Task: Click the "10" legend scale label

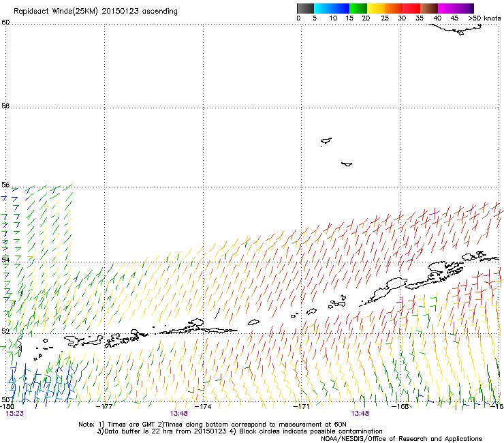Action: click(333, 18)
